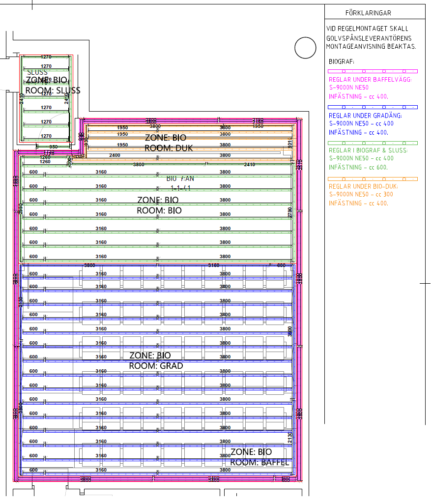
Task: Click the 'ROOM: SLUSS' label on the plan
Action: tap(53, 90)
